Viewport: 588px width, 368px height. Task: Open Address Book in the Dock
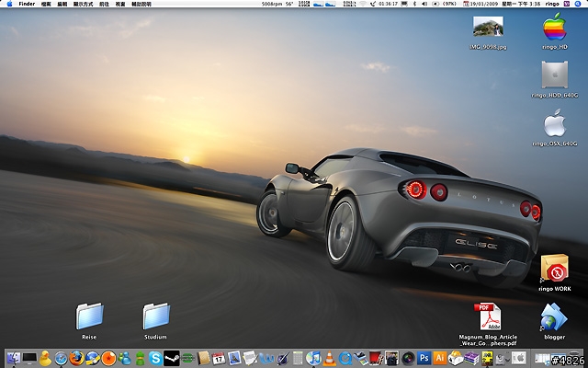click(204, 358)
